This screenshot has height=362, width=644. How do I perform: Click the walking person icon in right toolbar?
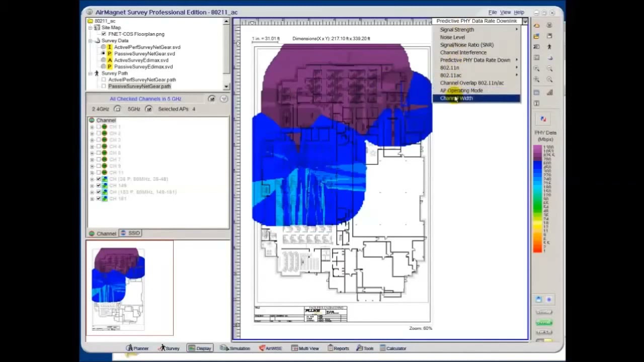tap(549, 47)
